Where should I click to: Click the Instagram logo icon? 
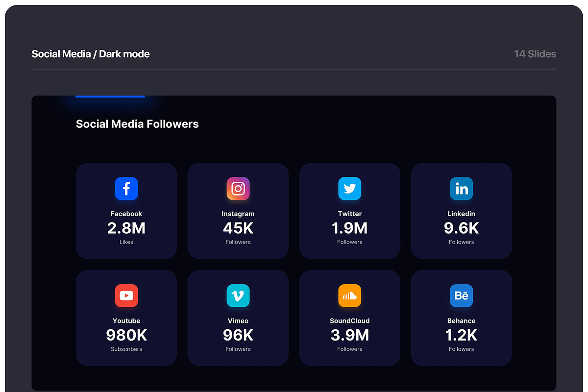pos(238,189)
